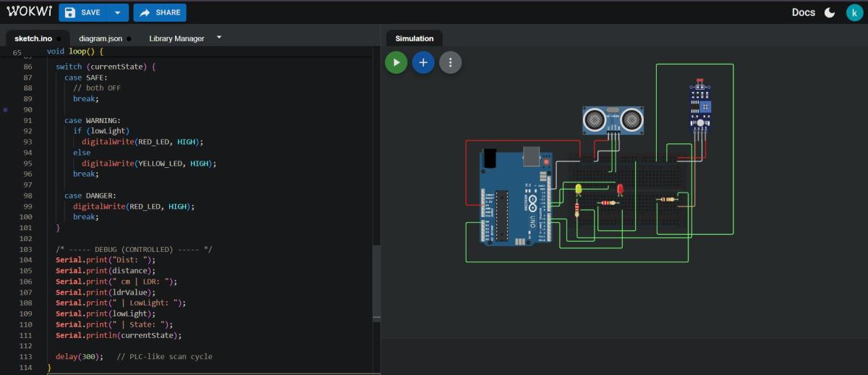The height and width of the screenshot is (375, 868).
Task: Open the simulation three-dot options menu
Action: tap(451, 62)
